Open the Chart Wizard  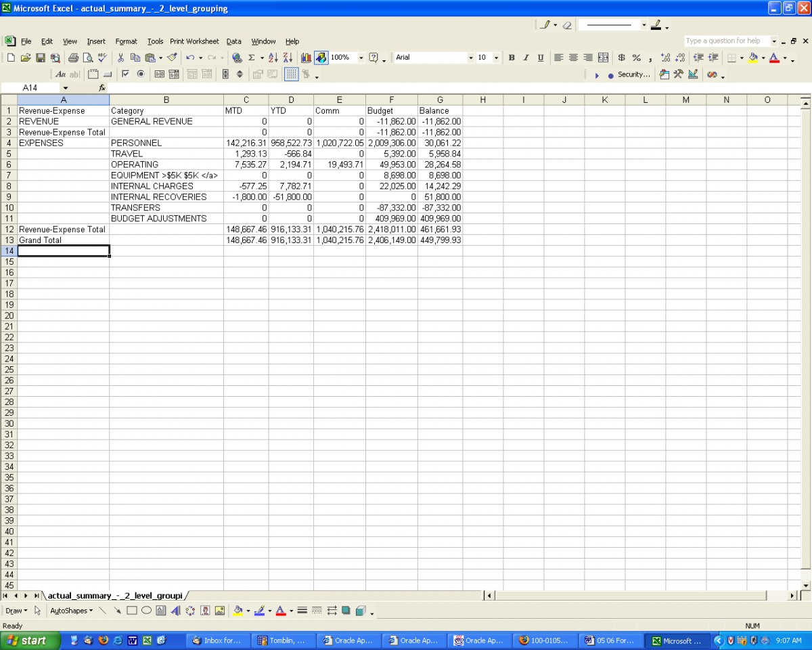point(306,58)
